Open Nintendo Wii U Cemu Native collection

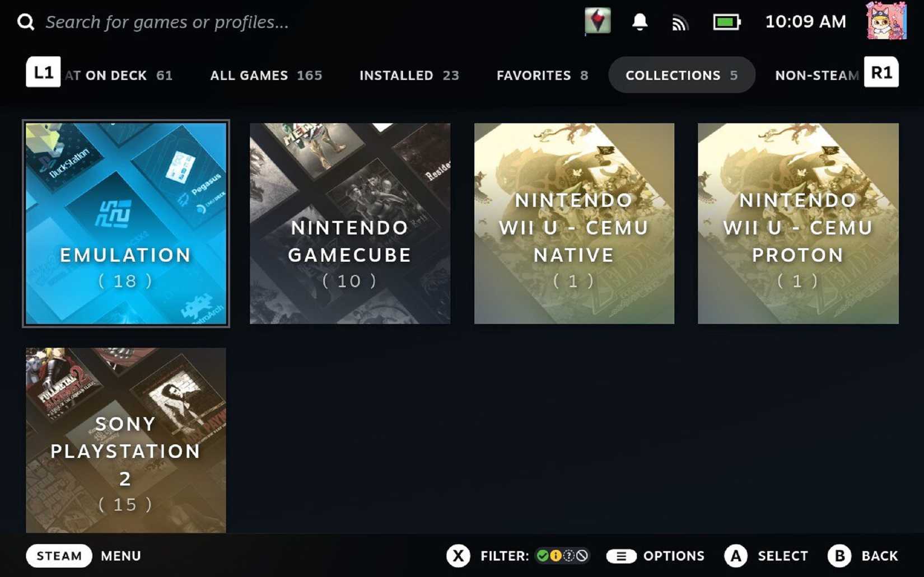[x=574, y=223]
